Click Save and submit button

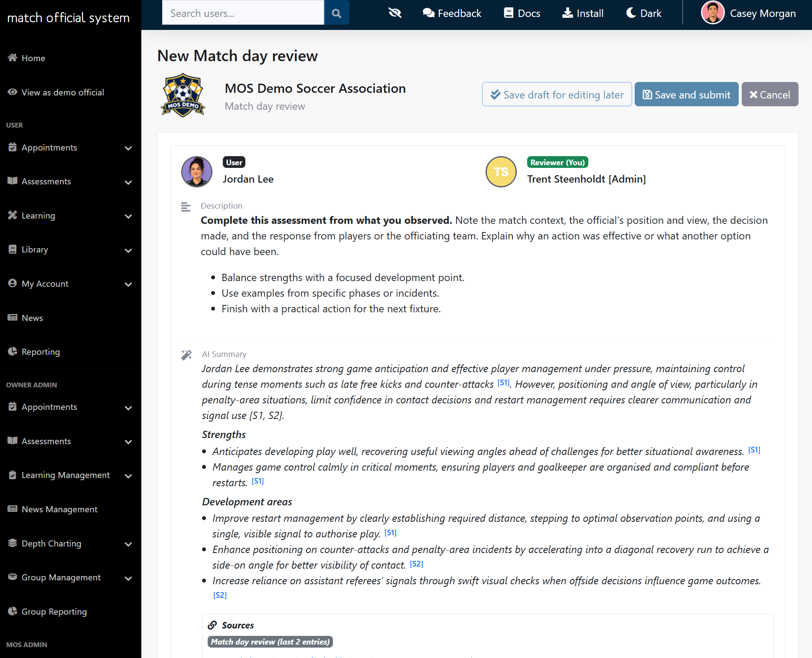pyautogui.click(x=686, y=94)
